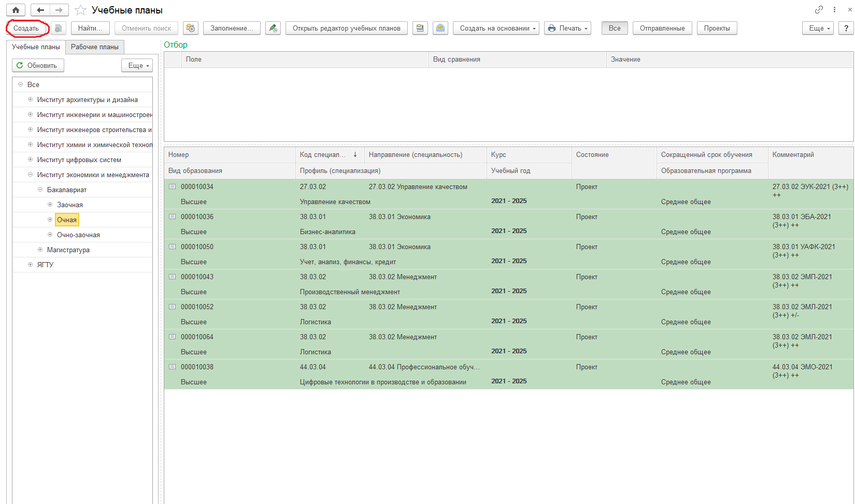Screen dimensions: 855x504
Task: Select plan row 000010036 Бизнес-аналитика
Action: [509, 224]
